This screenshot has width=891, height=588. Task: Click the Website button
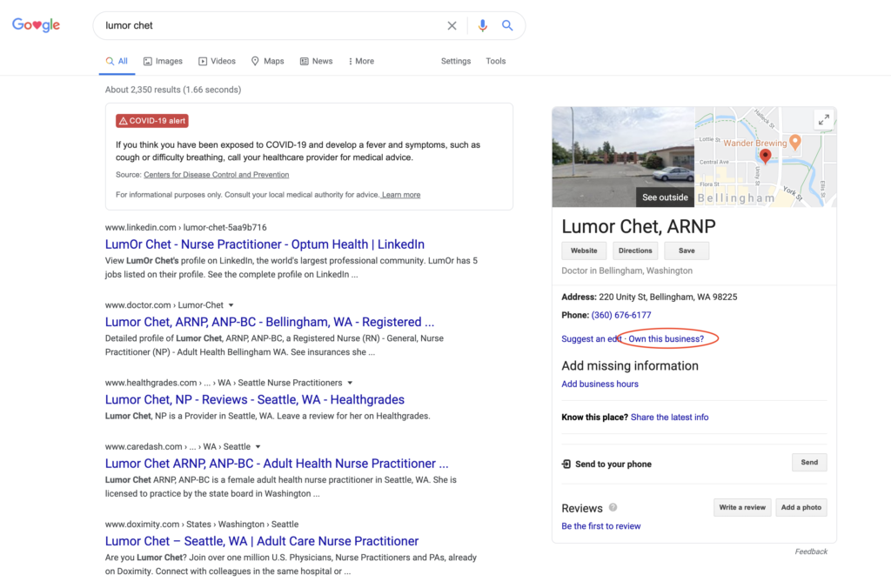tap(584, 251)
